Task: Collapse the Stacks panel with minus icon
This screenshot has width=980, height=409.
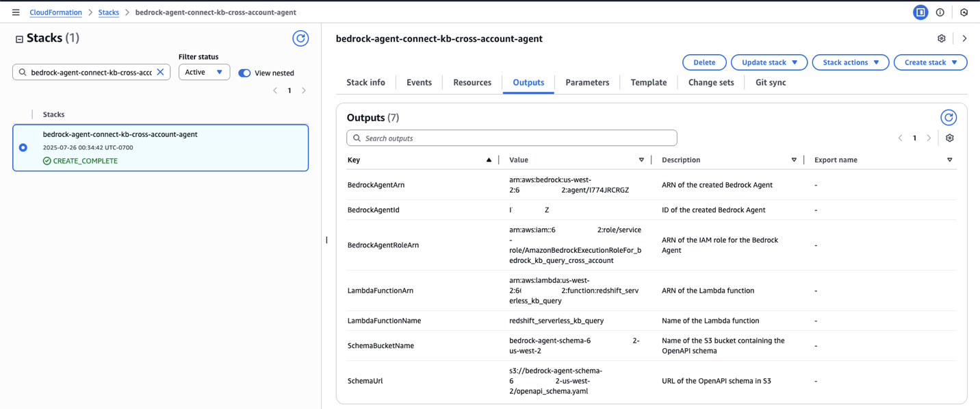Action: [19, 39]
